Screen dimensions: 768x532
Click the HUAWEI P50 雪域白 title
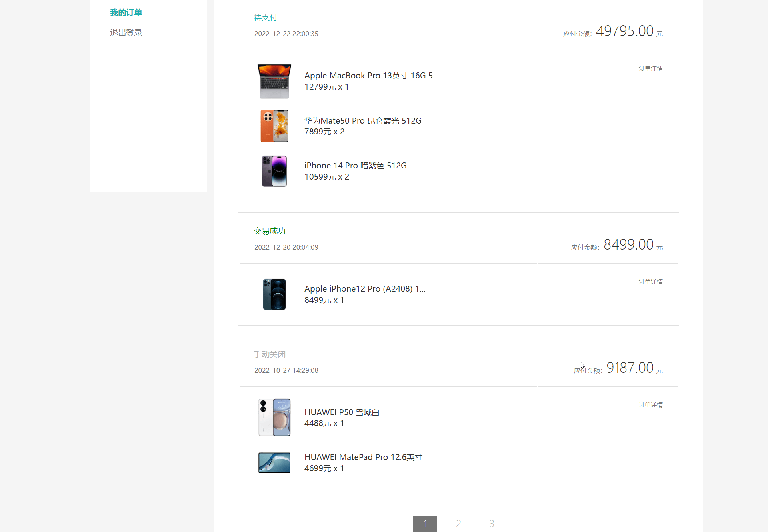[x=342, y=412]
